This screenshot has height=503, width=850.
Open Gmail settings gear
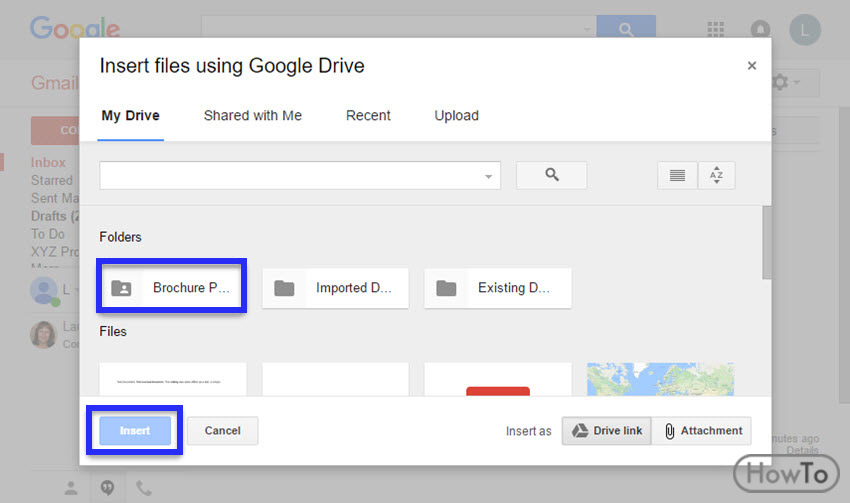click(780, 82)
